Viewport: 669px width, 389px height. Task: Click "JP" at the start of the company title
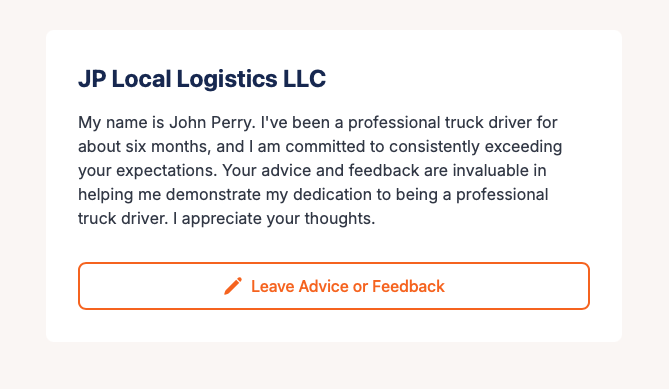(92, 79)
